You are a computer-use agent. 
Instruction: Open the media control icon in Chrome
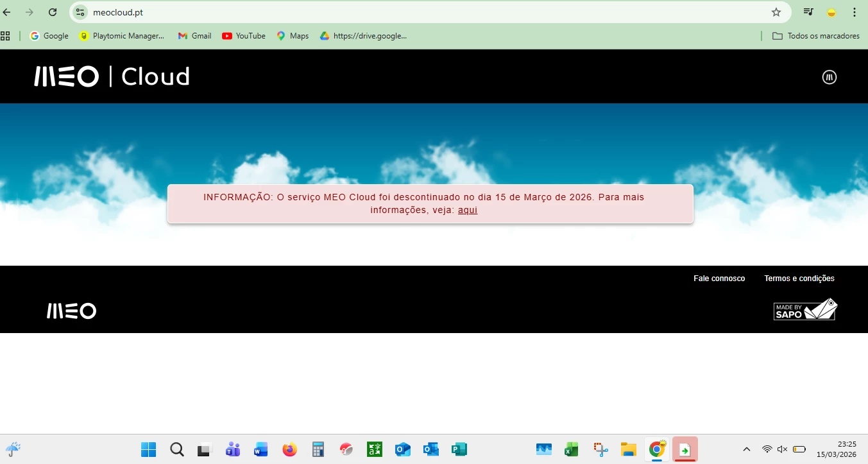[x=808, y=12]
